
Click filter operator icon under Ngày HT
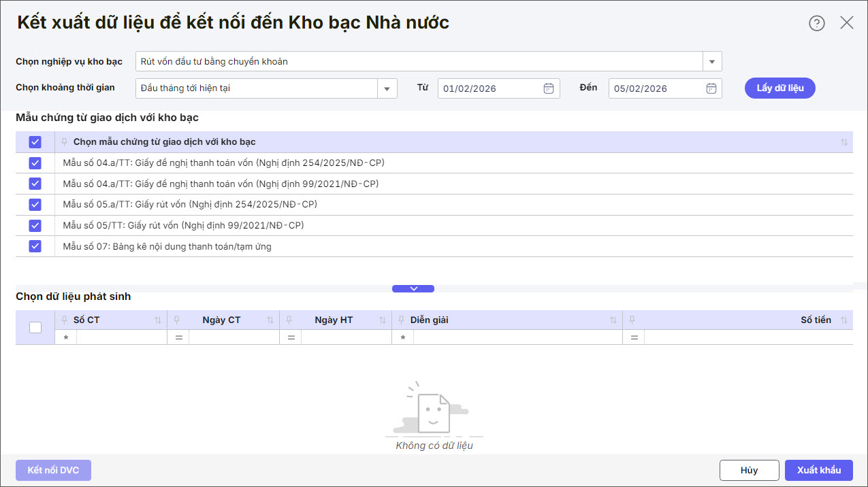pos(291,337)
